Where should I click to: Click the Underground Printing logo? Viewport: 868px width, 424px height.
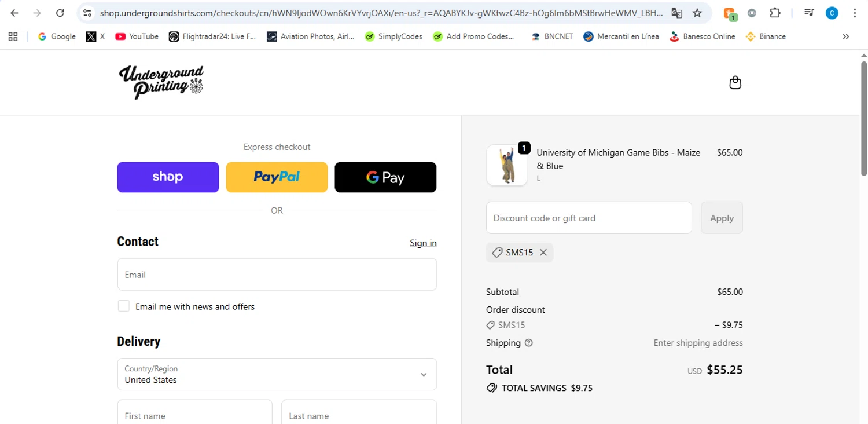[x=161, y=82]
